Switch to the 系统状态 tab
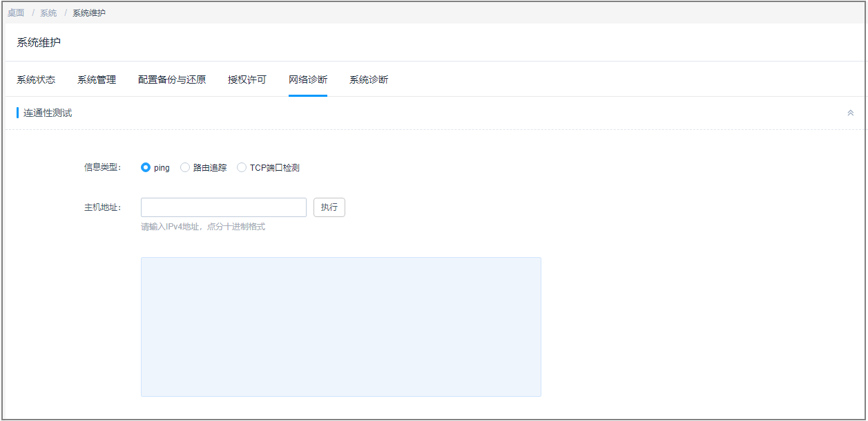The image size is (868, 421). pyautogui.click(x=36, y=79)
